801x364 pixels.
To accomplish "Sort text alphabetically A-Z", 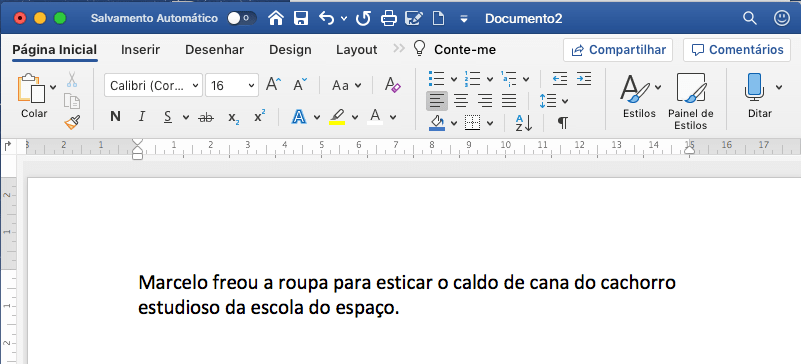I will [x=524, y=123].
